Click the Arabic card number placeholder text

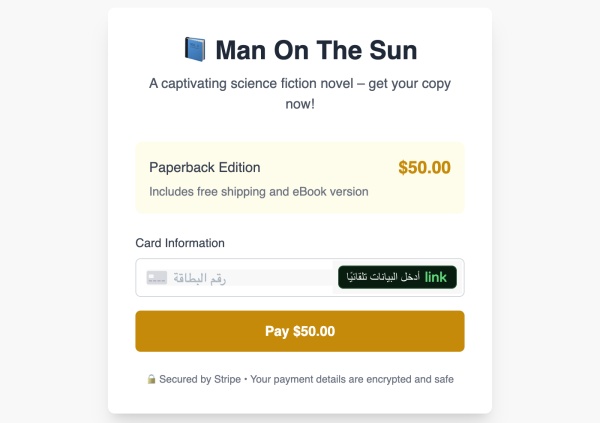(199, 278)
